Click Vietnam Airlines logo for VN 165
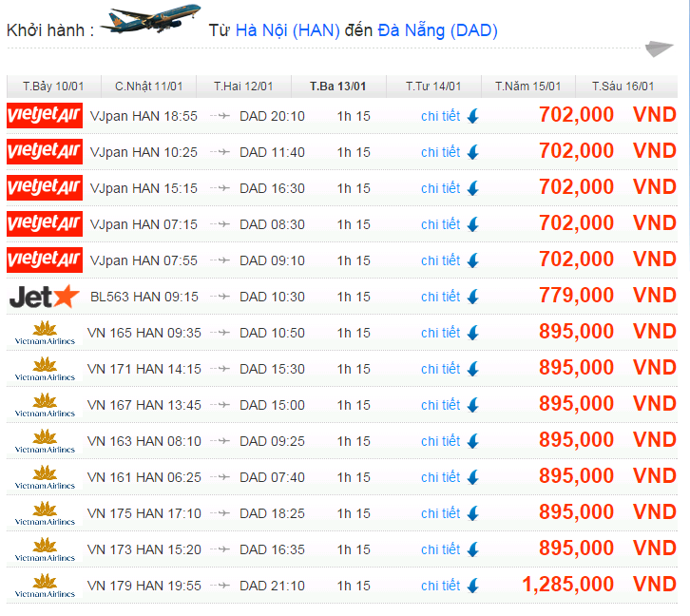This screenshot has height=616, width=690. tap(44, 333)
